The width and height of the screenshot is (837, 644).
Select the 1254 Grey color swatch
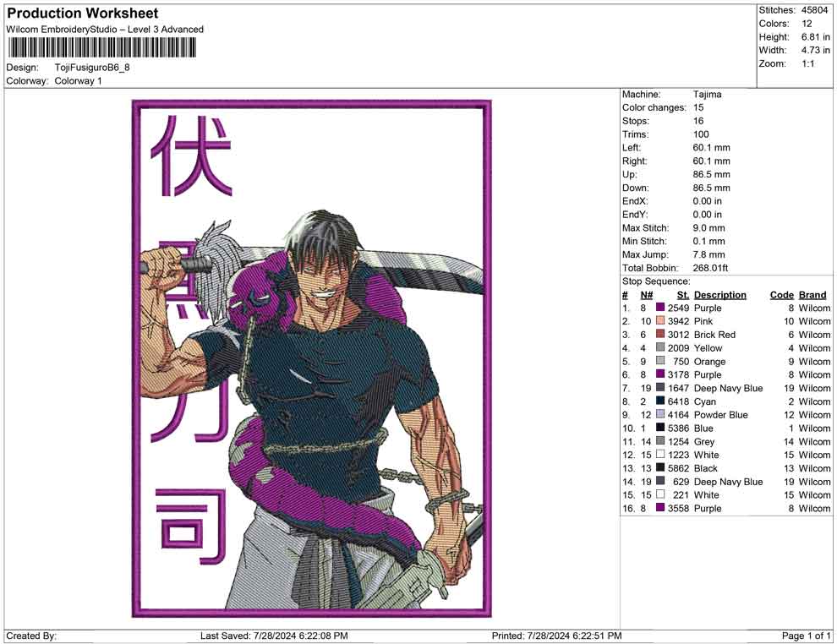pos(660,440)
